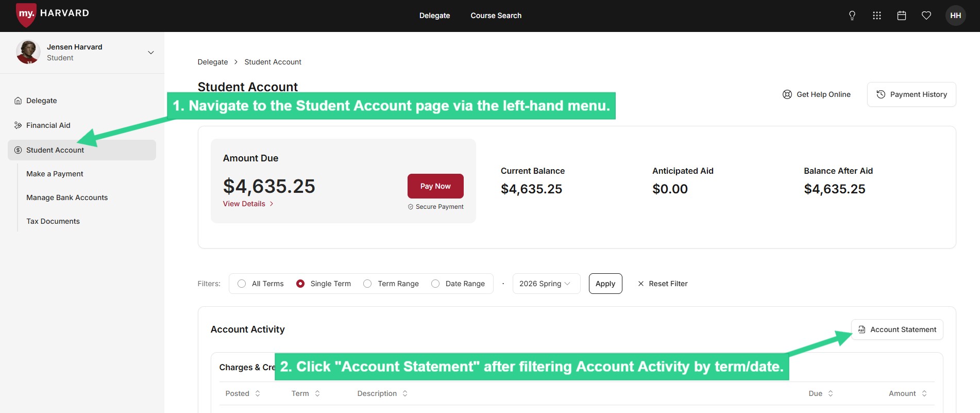Expand the Jensen Harvard student switcher chevron

(151, 53)
